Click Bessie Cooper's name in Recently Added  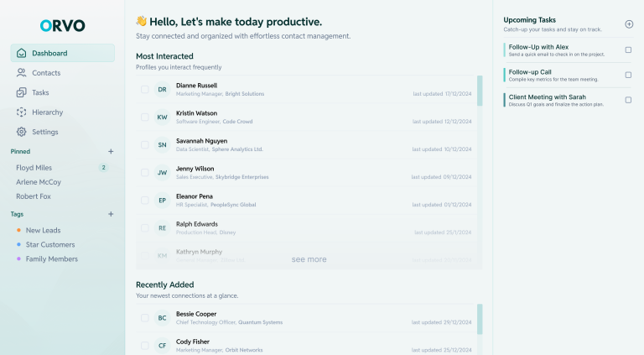pos(196,314)
